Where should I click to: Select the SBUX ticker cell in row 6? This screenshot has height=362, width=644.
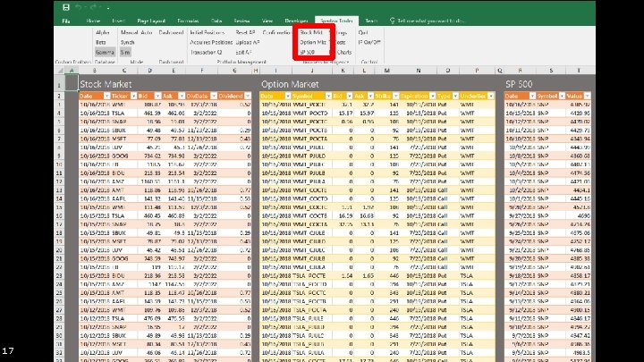point(123,130)
